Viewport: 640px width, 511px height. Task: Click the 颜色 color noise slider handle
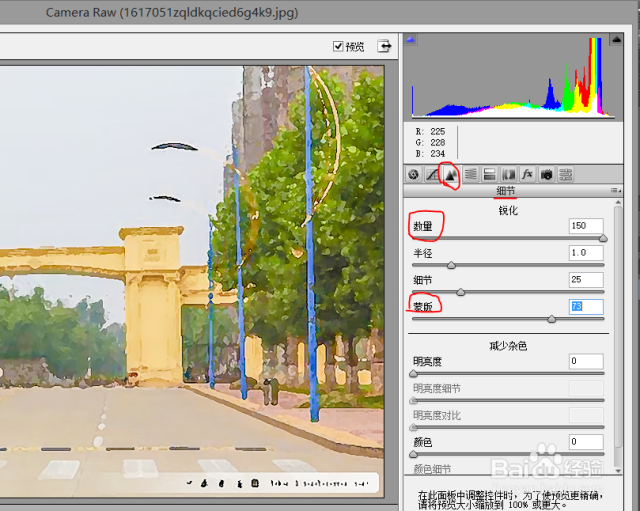(x=413, y=454)
